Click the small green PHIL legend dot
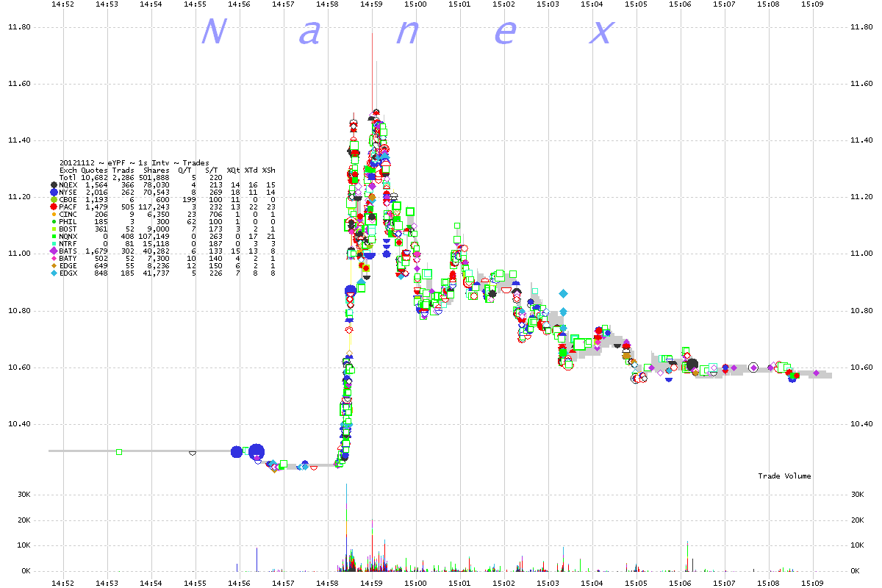Screen dimensions: 882x588 tap(54, 221)
